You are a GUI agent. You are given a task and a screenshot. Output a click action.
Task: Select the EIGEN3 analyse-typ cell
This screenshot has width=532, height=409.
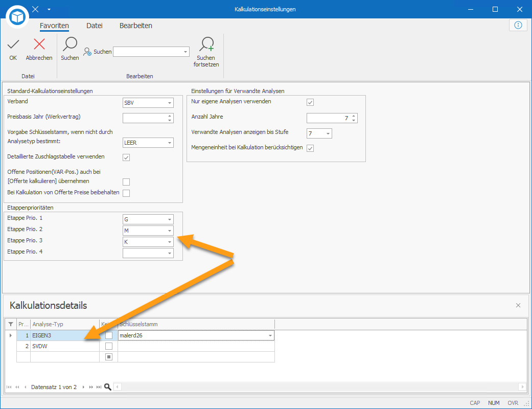click(x=65, y=335)
